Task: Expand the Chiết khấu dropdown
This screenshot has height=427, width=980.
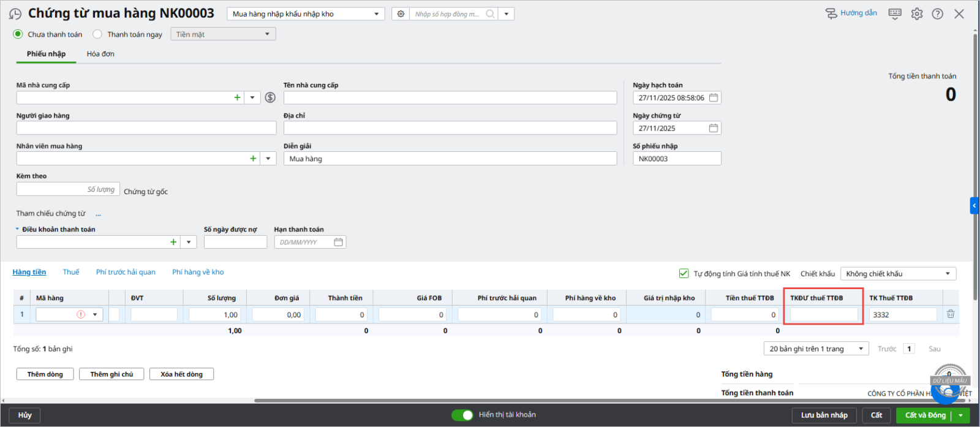Action: point(898,274)
